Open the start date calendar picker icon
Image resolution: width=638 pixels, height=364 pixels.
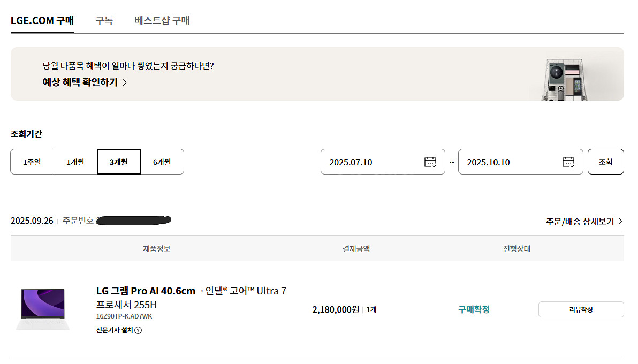pos(430,162)
